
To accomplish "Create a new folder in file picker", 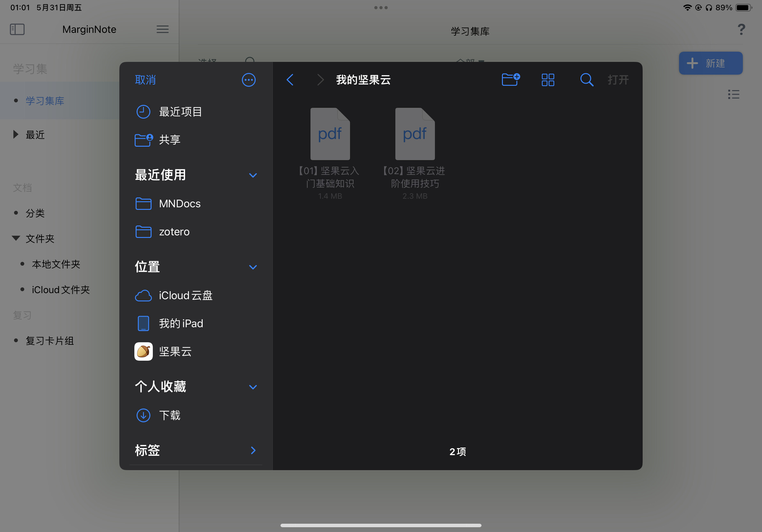I will tap(511, 80).
